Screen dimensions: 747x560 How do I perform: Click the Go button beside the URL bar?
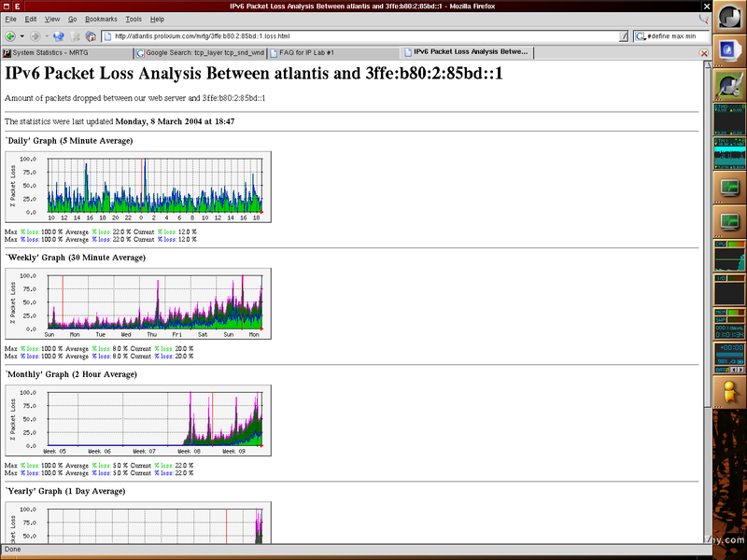point(624,36)
